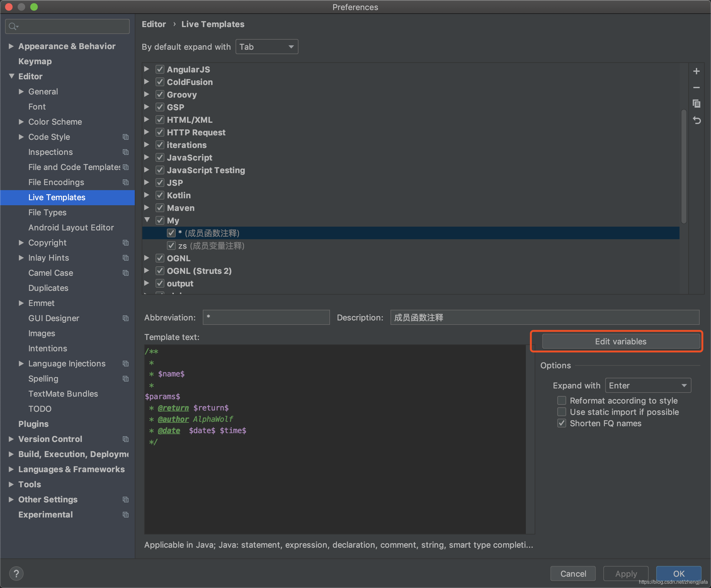Click the Reset template icon
This screenshot has width=711, height=588.
(697, 122)
